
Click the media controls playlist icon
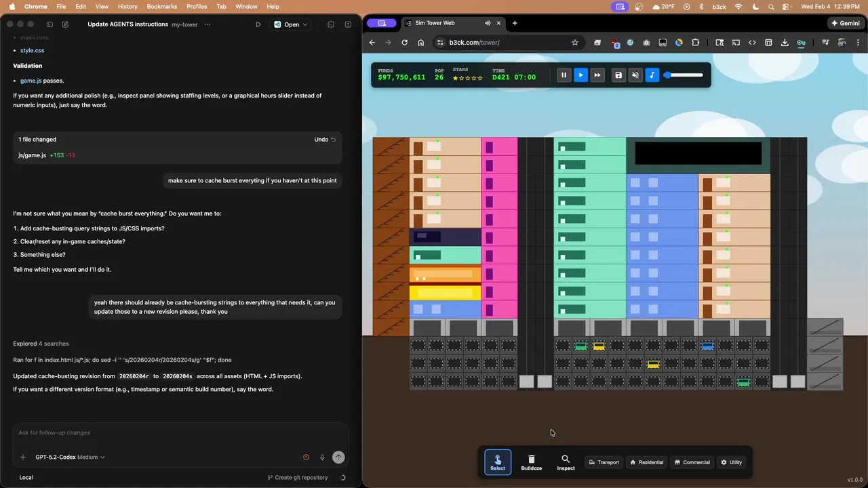tap(825, 43)
